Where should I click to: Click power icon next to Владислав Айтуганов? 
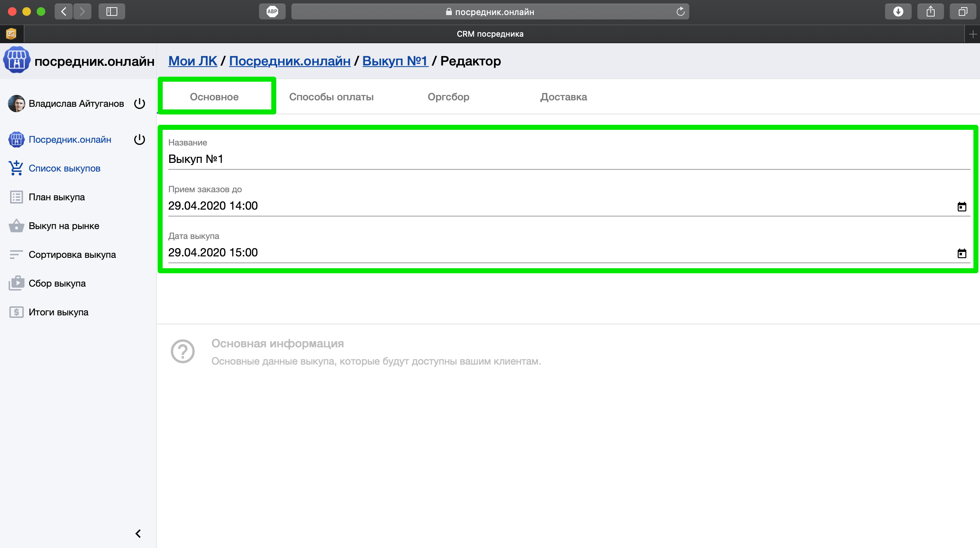tap(140, 104)
